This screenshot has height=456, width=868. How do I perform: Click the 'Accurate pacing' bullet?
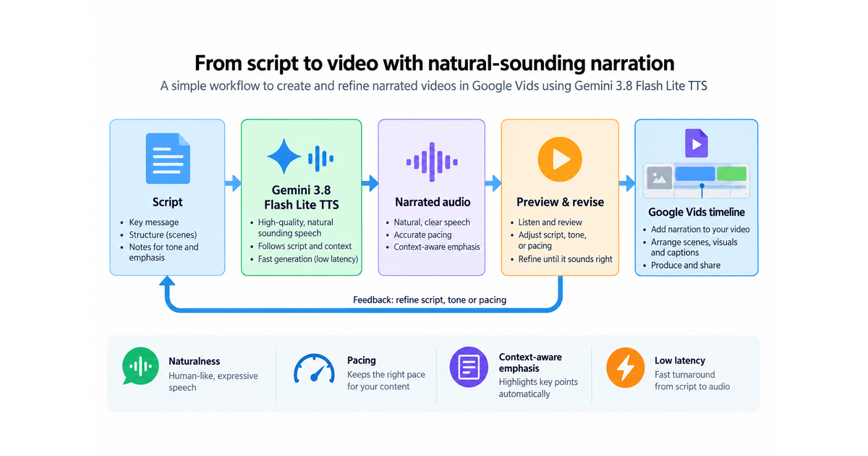point(422,235)
